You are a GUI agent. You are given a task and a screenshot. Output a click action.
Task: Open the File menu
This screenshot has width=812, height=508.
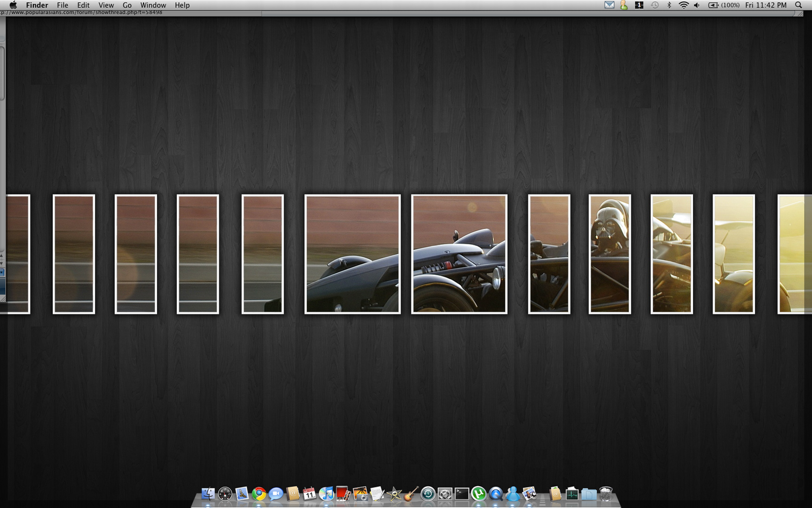(63, 5)
